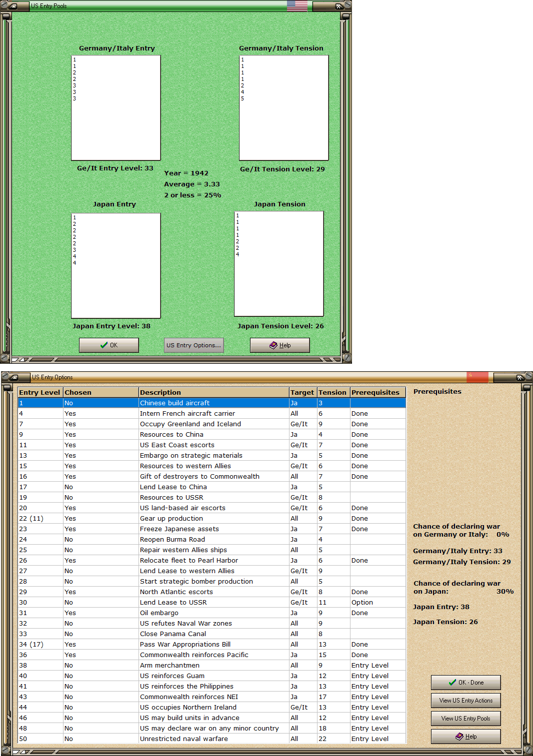Select US reinforces the Philippines row
This screenshot has height=756, width=533.
(x=211, y=686)
